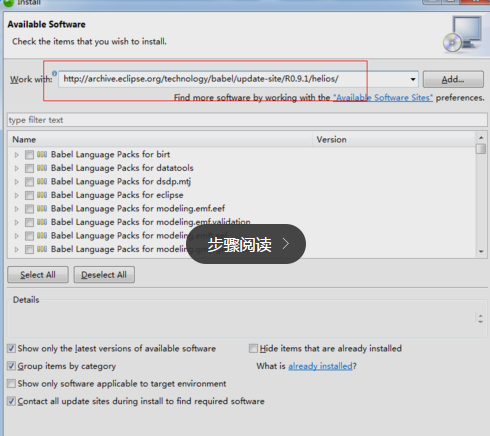490x436 pixels.
Task: Click the category icon for dsdp.mtj packs
Action: [x=42, y=182]
